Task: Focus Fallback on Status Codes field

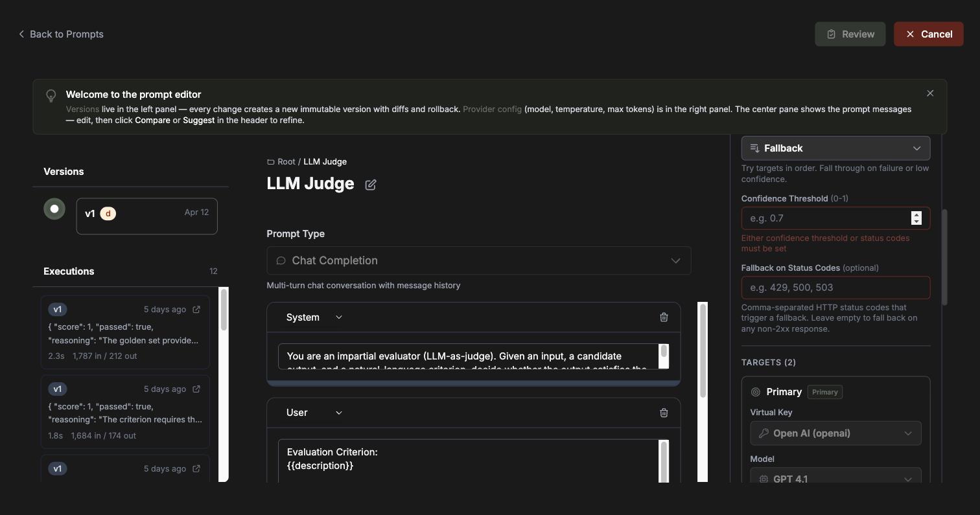Action: click(x=835, y=288)
